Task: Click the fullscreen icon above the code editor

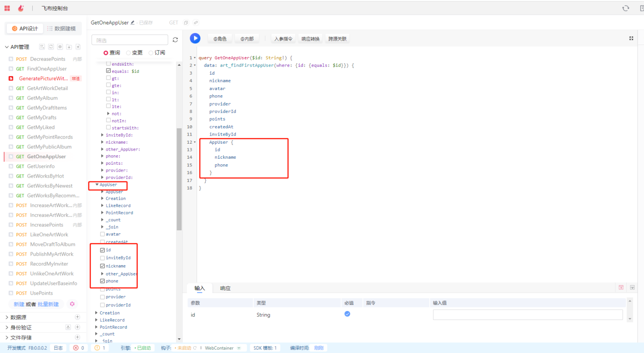Action: tap(631, 38)
